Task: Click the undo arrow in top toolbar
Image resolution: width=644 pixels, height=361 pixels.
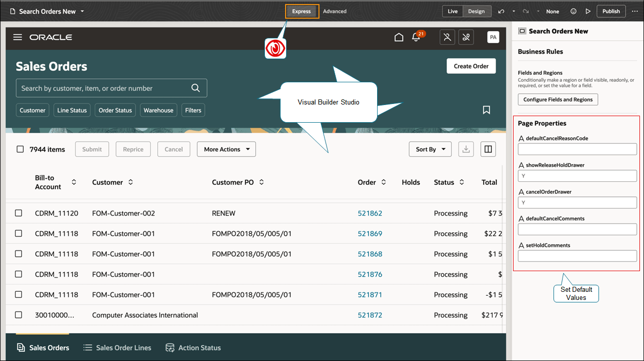Action: click(501, 11)
